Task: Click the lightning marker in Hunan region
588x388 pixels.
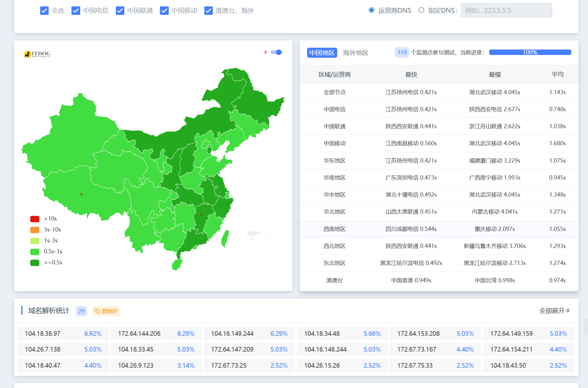Action: point(201,215)
